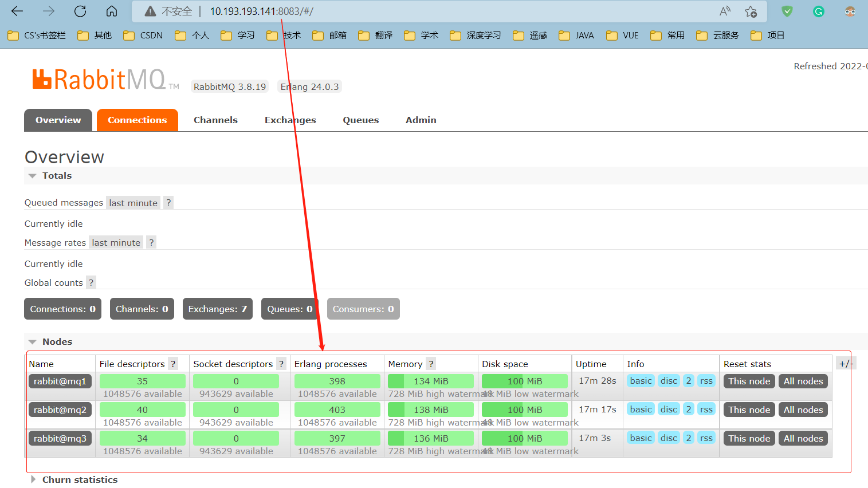Reset This node stats for rabbit@mq1
Screen dimensions: 868x488
pyautogui.click(x=749, y=381)
